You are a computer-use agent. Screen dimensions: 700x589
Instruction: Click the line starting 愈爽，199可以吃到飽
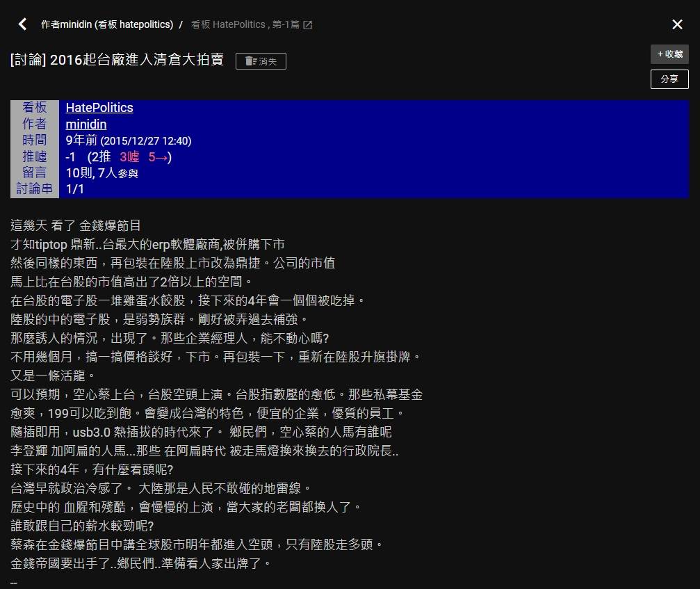[x=208, y=413]
